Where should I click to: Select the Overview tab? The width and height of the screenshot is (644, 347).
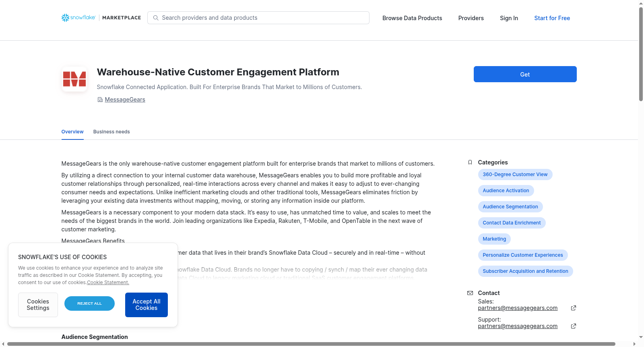(72, 132)
